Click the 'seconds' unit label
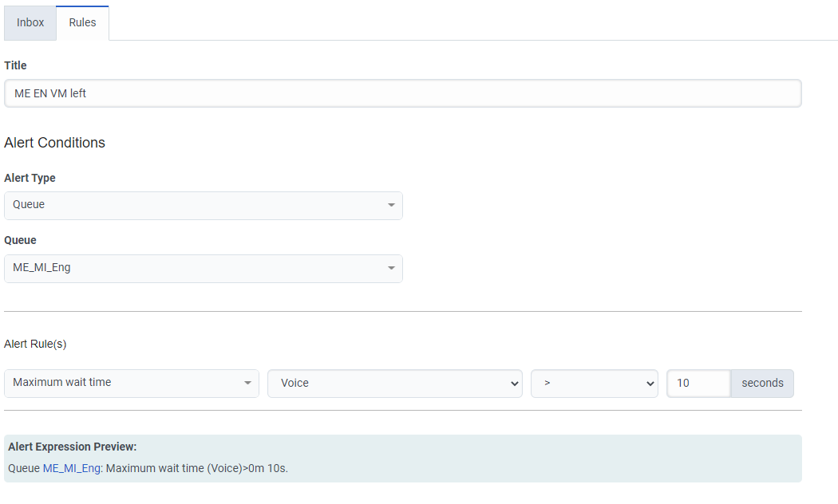838x504 pixels. point(762,384)
